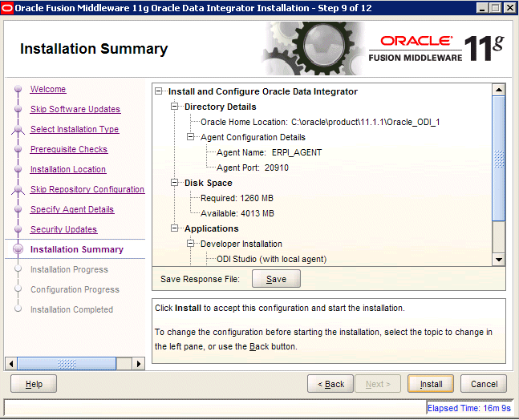Viewport: 519px width, 420px height.
Task: Go to the Welcome step
Action: pyautogui.click(x=48, y=89)
